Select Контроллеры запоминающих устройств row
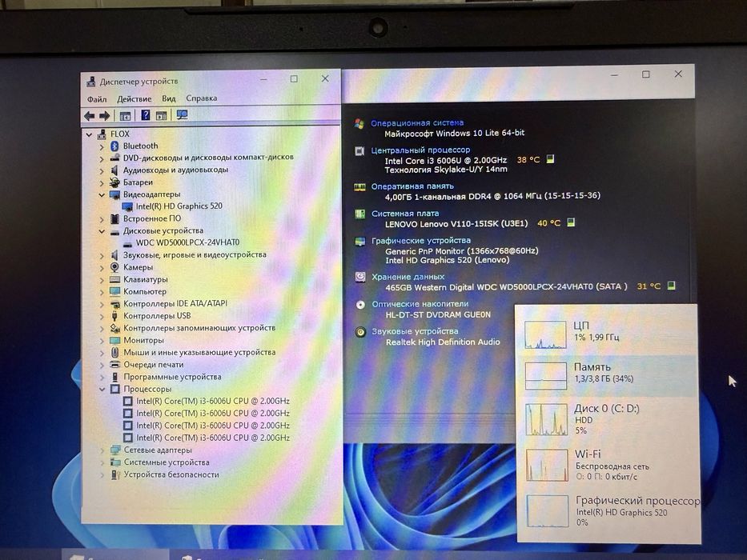Image resolution: width=747 pixels, height=560 pixels. 199,328
